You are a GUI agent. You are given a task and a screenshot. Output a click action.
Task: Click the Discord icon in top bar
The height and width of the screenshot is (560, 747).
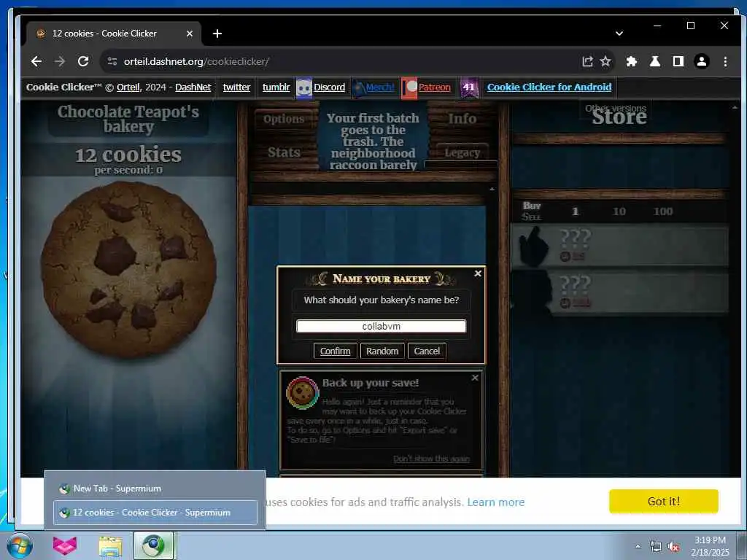coord(304,87)
